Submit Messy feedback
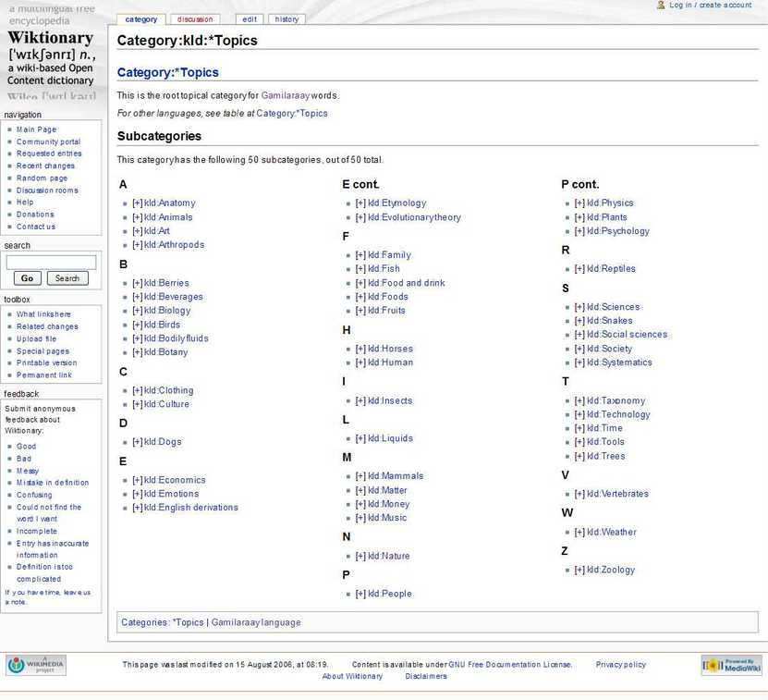The height and width of the screenshot is (700, 768). [x=28, y=471]
